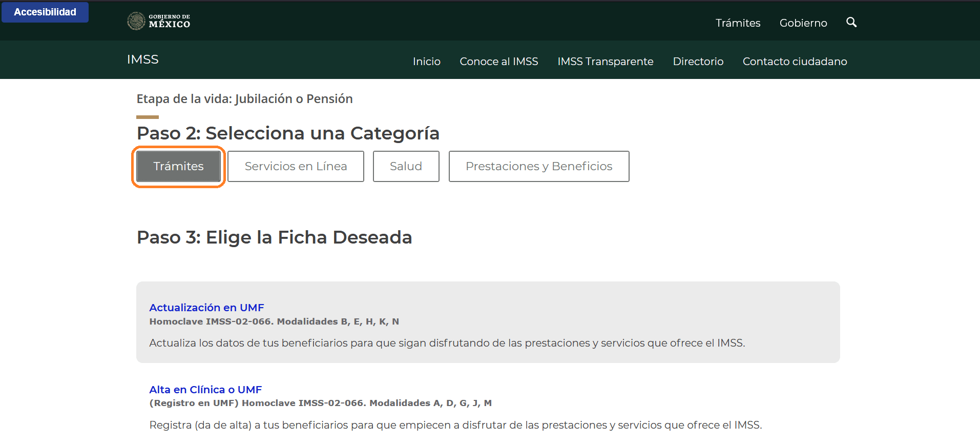Go to the IMSS home title
This screenshot has height=444, width=980.
point(143,59)
